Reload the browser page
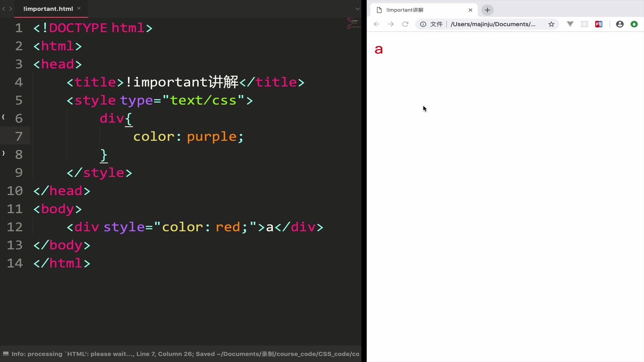 click(x=405, y=24)
